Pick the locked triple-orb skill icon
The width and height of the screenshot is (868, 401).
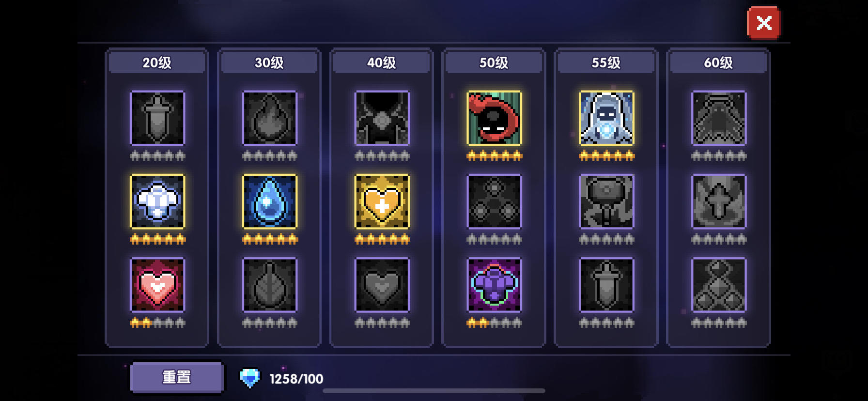[x=494, y=201]
